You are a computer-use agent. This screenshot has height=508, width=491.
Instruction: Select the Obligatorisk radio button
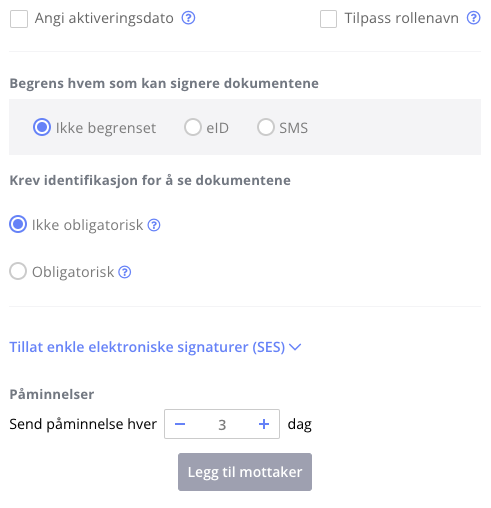pyautogui.click(x=18, y=271)
